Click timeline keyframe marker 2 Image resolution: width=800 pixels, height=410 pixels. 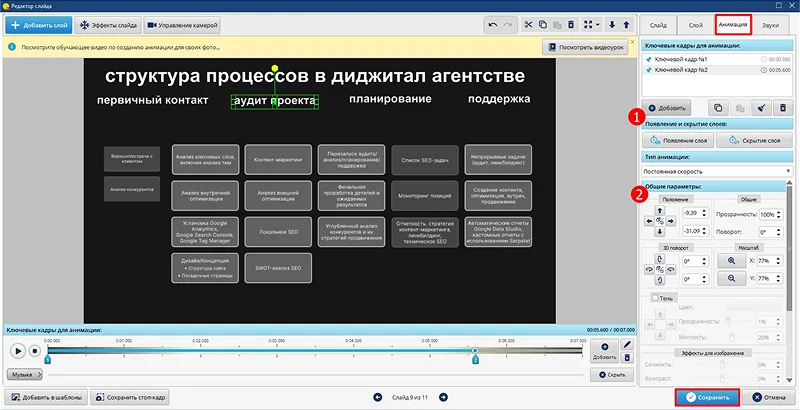[475, 359]
